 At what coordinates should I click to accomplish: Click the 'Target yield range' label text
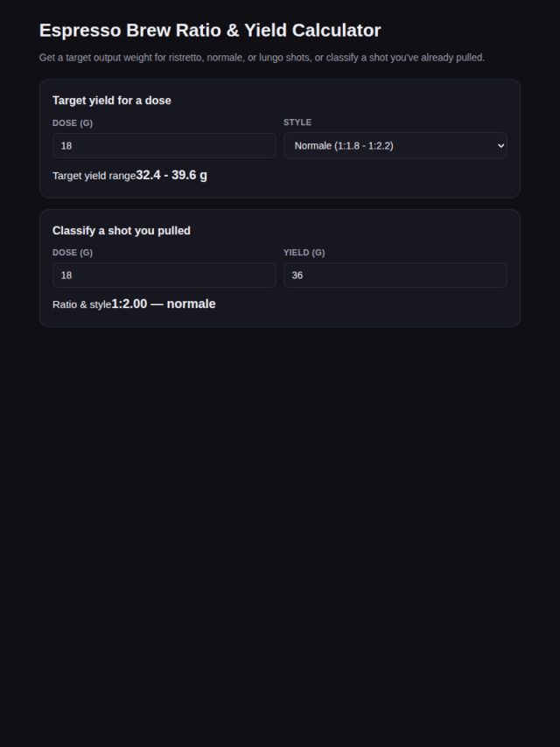click(94, 176)
